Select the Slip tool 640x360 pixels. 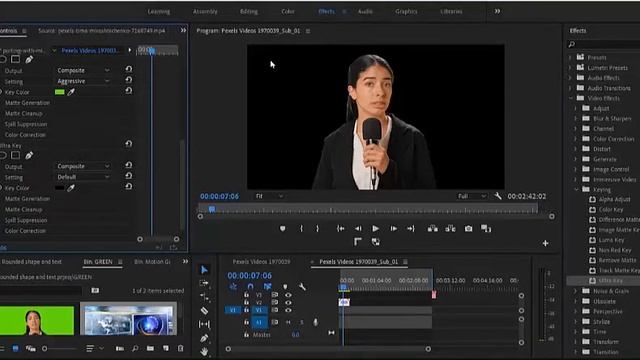(x=204, y=324)
